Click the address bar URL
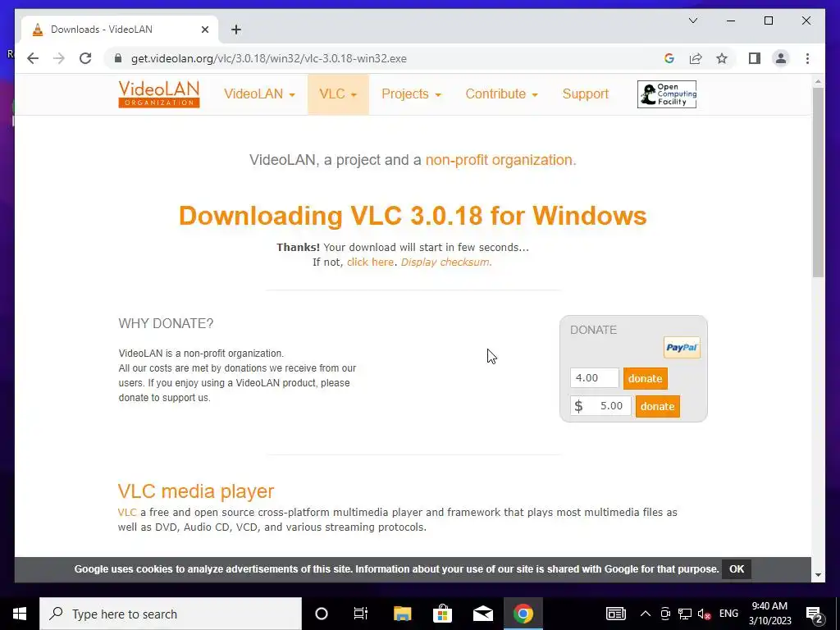 tap(268, 58)
